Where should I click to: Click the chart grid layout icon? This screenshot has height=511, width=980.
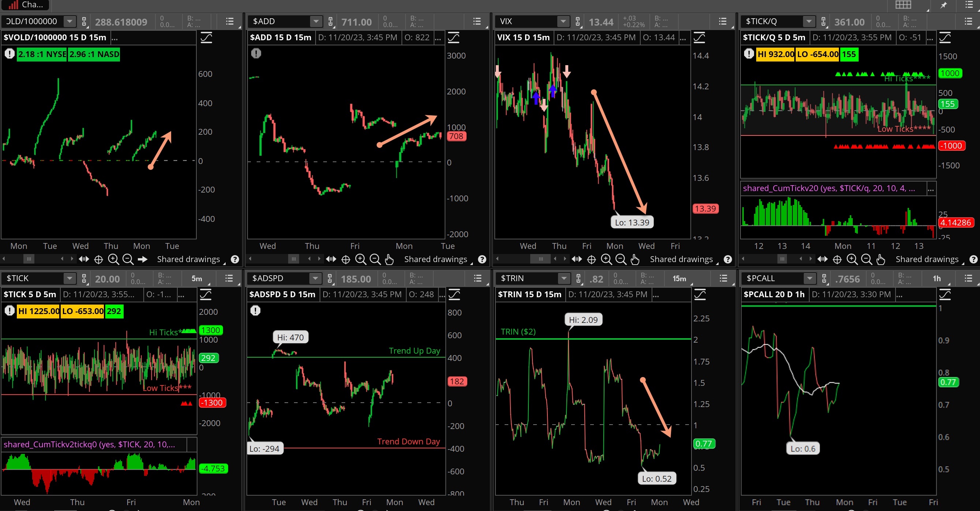coord(903,5)
